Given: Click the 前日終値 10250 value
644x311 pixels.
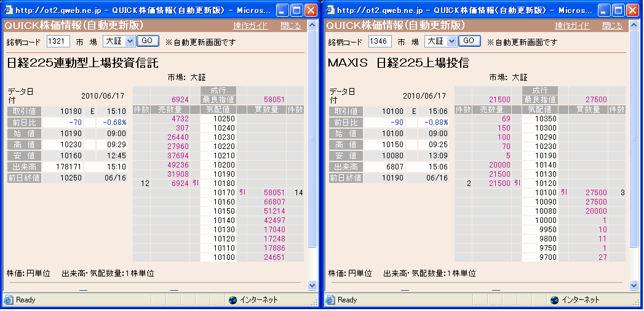Looking at the screenshot, I should 73,178.
